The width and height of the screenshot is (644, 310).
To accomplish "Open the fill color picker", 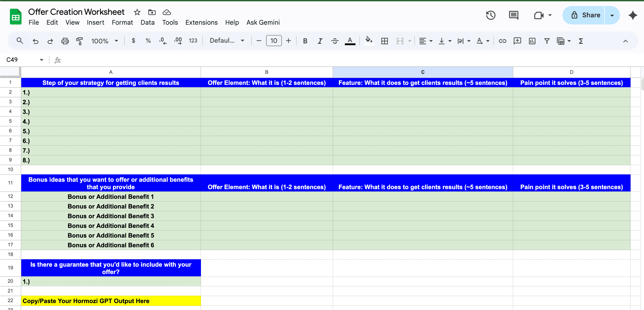I will click(x=368, y=40).
